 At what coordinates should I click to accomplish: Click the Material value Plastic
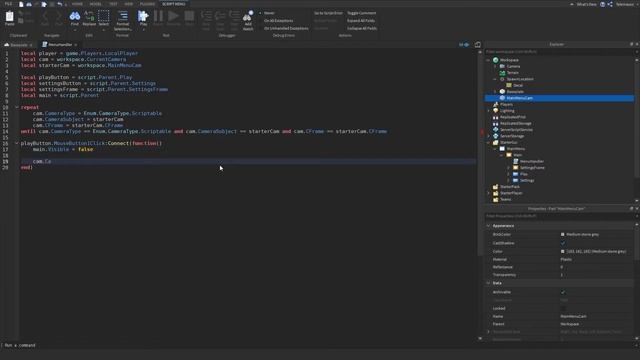pos(566,260)
